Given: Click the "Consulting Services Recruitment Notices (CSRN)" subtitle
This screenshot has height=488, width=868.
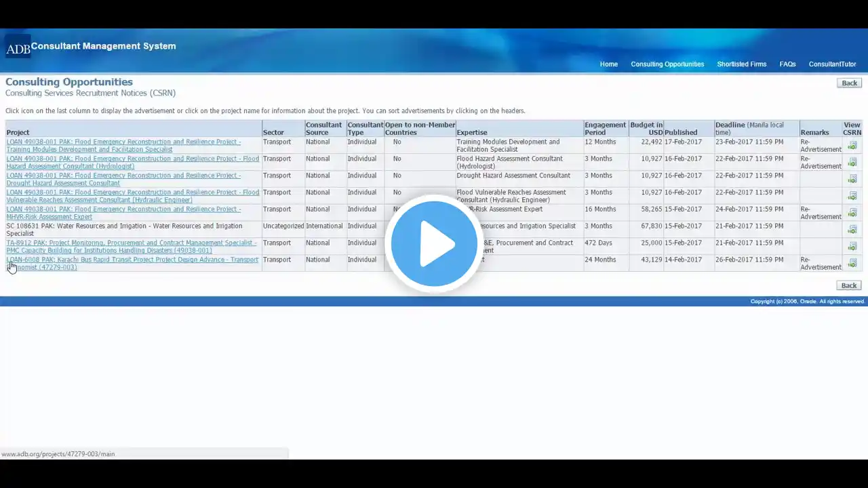Looking at the screenshot, I should pos(90,93).
